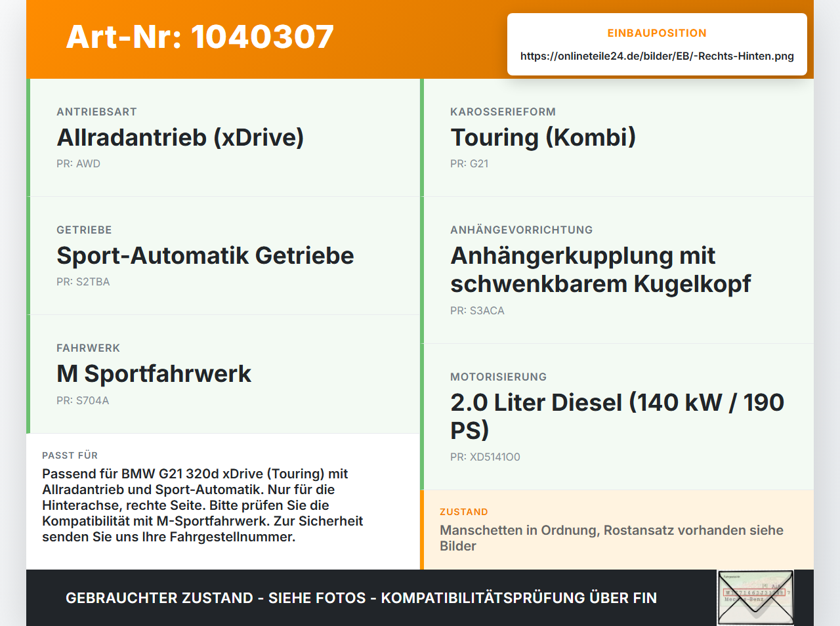
Task: Click the GEBRAUCHTER ZUSTAND footer banner text
Action: point(361,598)
